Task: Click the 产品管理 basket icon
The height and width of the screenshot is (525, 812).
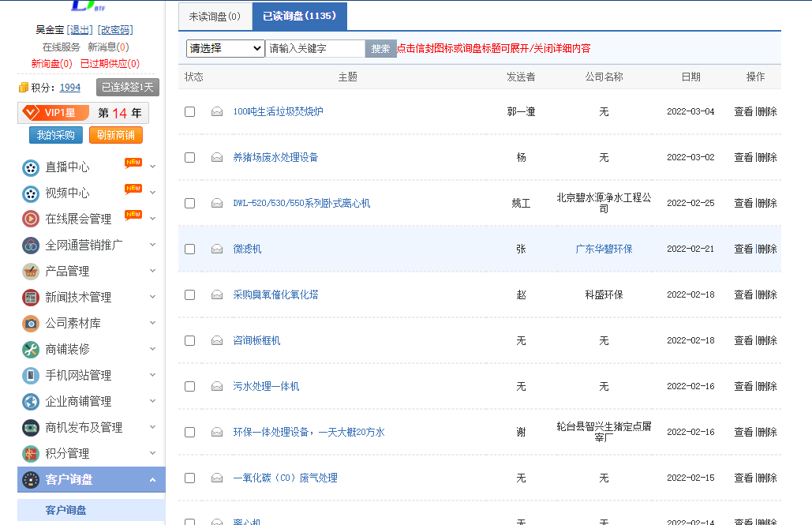Action: pos(31,271)
